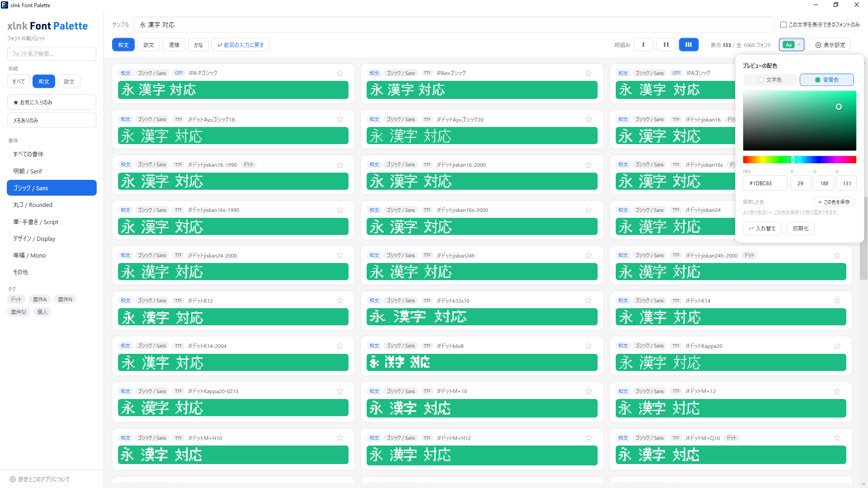The width and height of the screenshot is (868, 488).
Task: Switch to two-column layout icon
Action: pos(666,45)
